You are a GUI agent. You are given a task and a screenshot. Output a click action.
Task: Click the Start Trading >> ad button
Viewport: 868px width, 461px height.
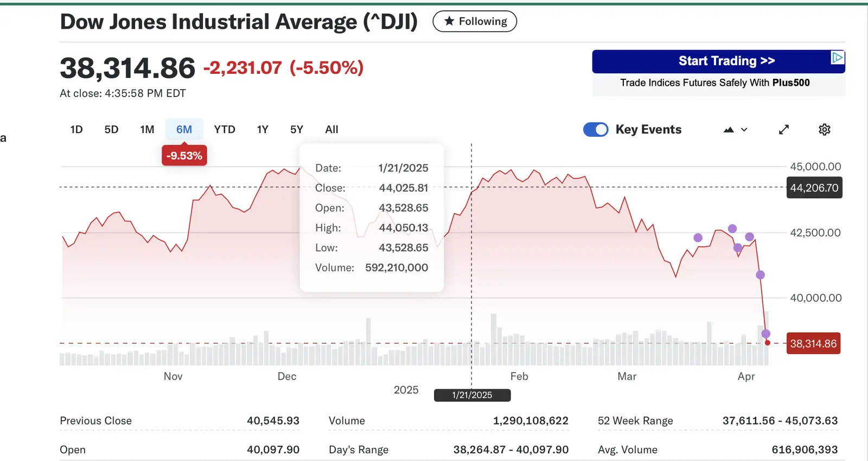point(726,61)
